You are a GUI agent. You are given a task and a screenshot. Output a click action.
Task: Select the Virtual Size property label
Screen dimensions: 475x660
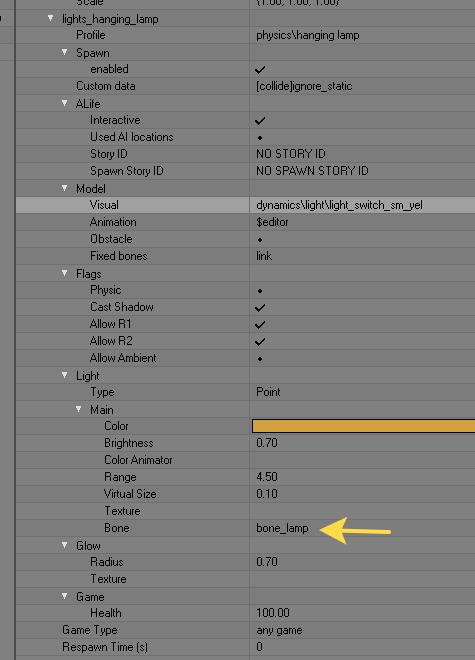(x=130, y=494)
